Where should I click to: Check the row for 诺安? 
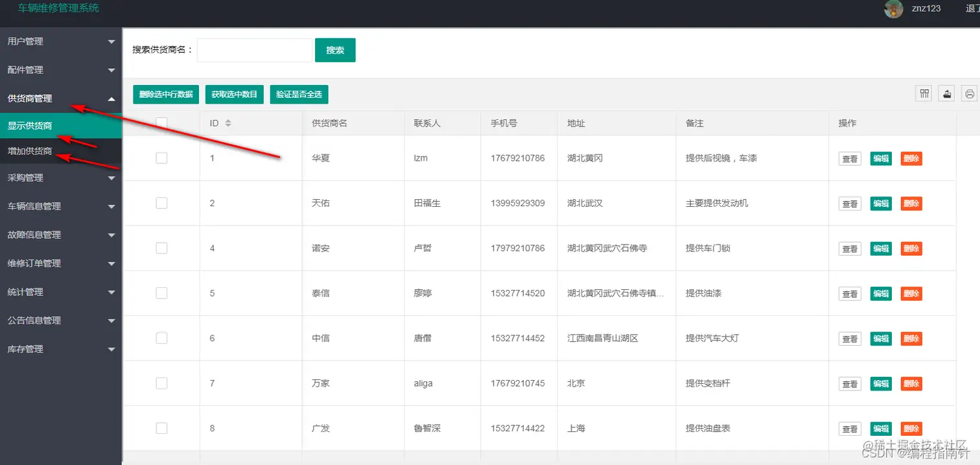(x=161, y=248)
